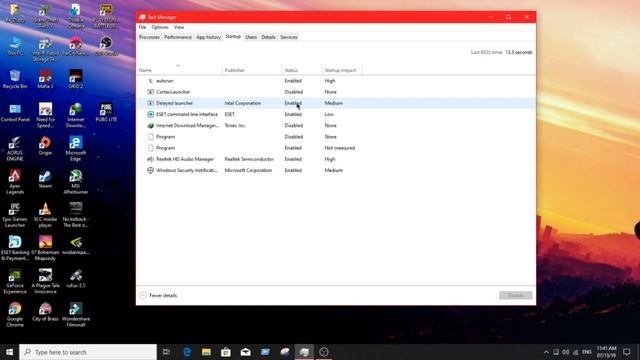640x360 pixels.
Task: Open the volume control in system tray
Action: 566,352
